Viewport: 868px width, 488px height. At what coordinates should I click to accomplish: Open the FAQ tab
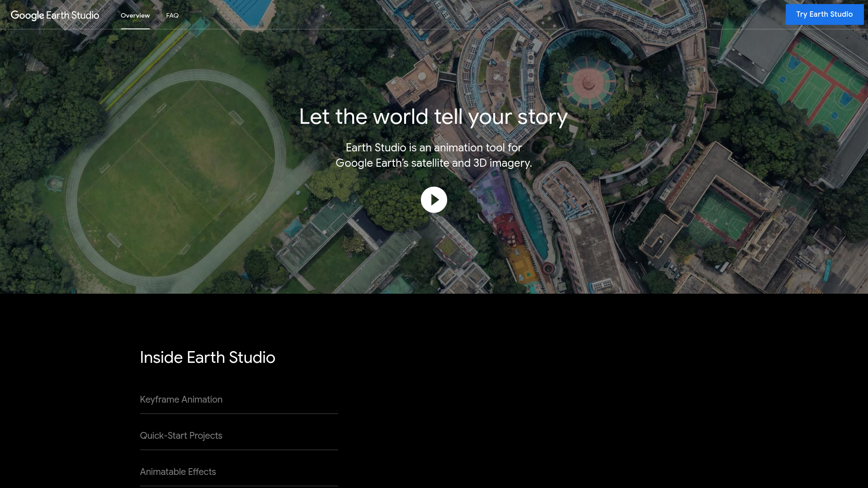172,15
